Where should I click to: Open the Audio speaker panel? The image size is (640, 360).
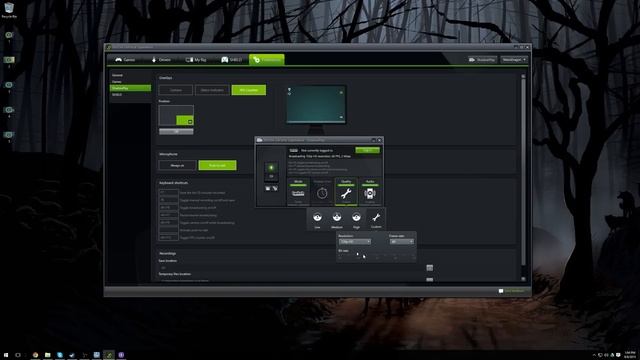(x=370, y=192)
